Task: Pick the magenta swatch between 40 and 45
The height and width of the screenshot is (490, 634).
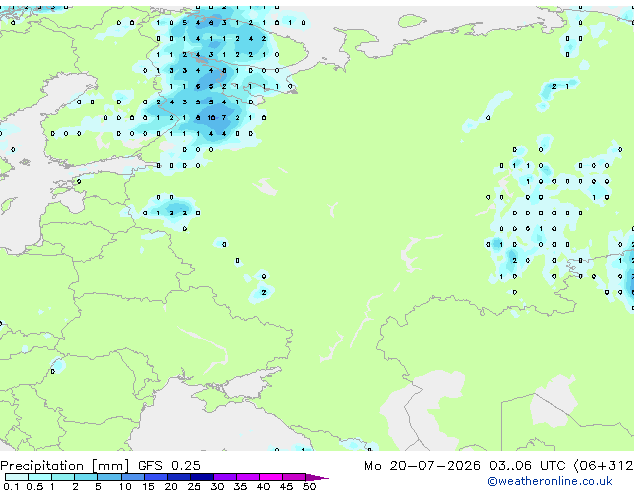Action: tap(271, 477)
